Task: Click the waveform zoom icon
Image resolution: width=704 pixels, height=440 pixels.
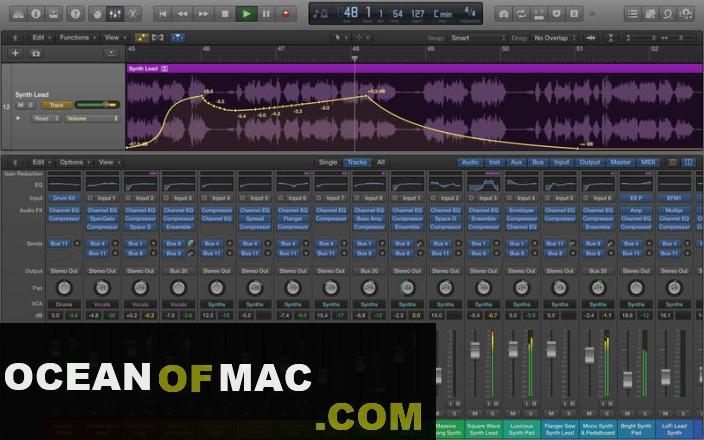Action: click(x=591, y=38)
